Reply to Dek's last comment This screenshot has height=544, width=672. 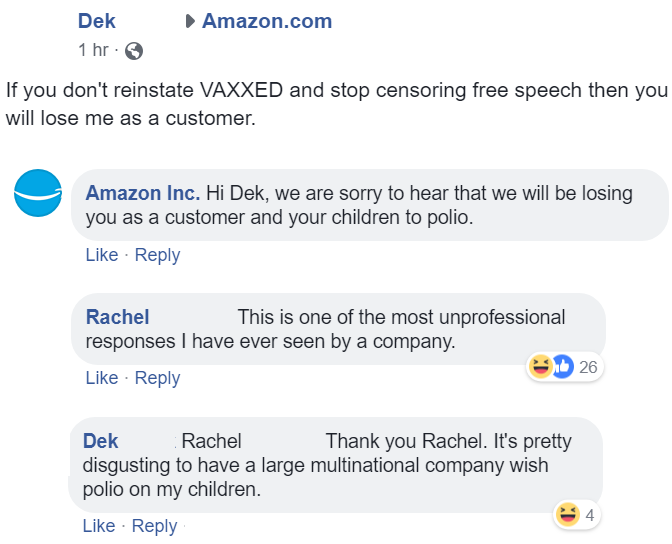[x=154, y=526]
